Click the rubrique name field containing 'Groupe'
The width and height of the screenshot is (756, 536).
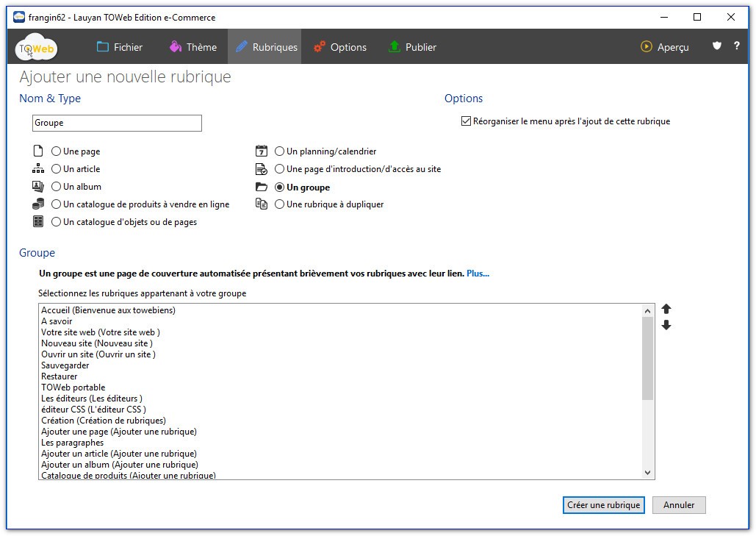(x=117, y=123)
